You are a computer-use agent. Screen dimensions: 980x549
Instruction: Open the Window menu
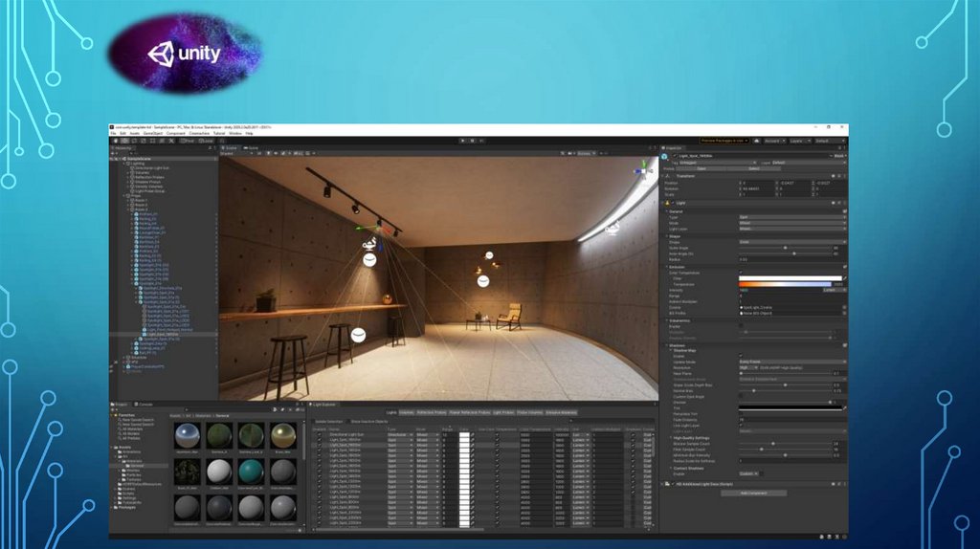tap(235, 133)
